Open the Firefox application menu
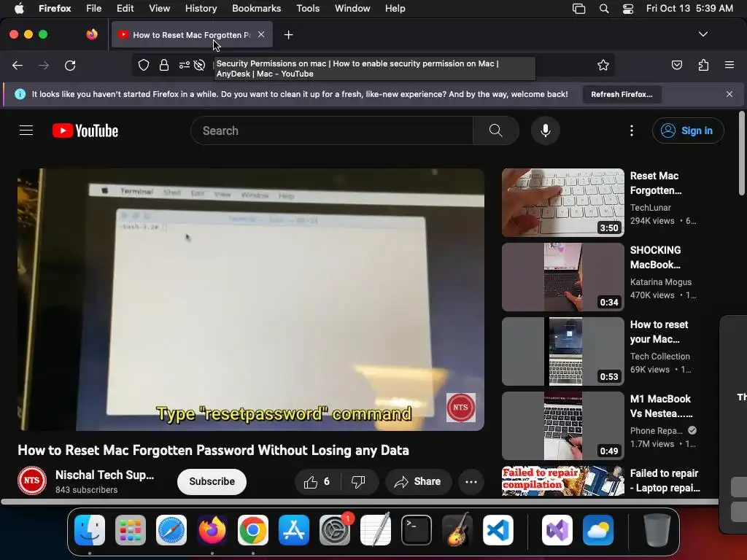Viewport: 747px width, 560px height. tap(729, 65)
